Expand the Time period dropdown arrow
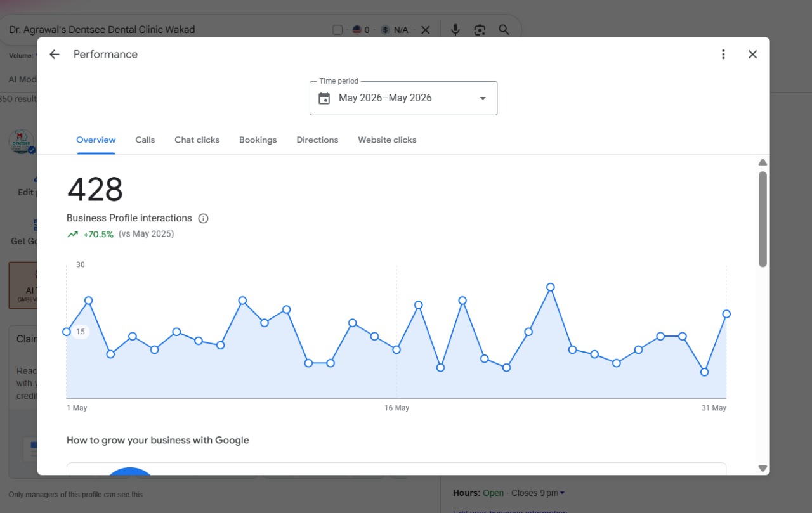The image size is (812, 513). click(x=483, y=98)
